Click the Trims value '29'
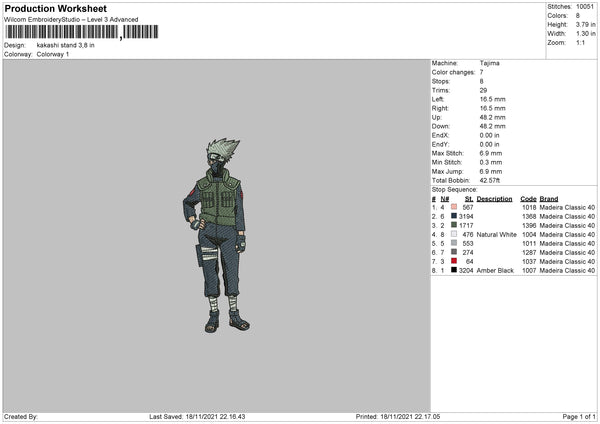Image resolution: width=600 pixels, height=424 pixels. [483, 90]
